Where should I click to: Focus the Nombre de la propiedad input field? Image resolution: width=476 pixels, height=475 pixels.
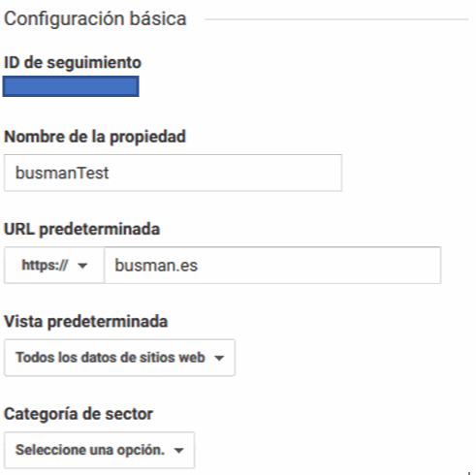(x=173, y=173)
